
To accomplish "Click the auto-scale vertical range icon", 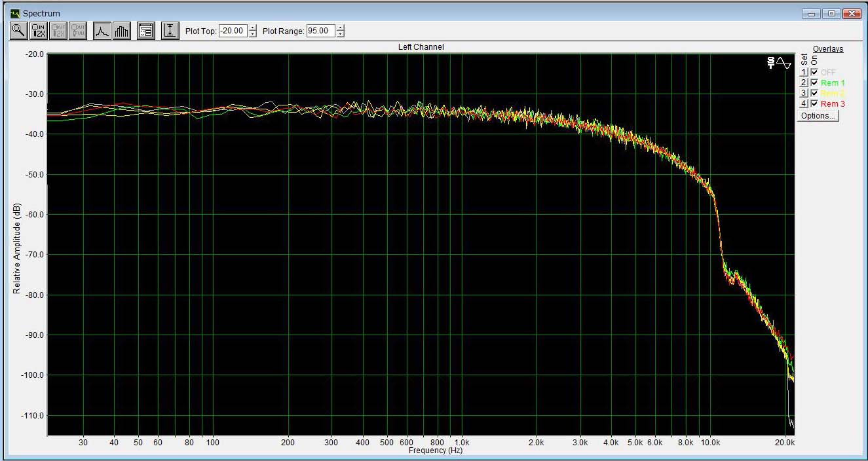I will (170, 31).
